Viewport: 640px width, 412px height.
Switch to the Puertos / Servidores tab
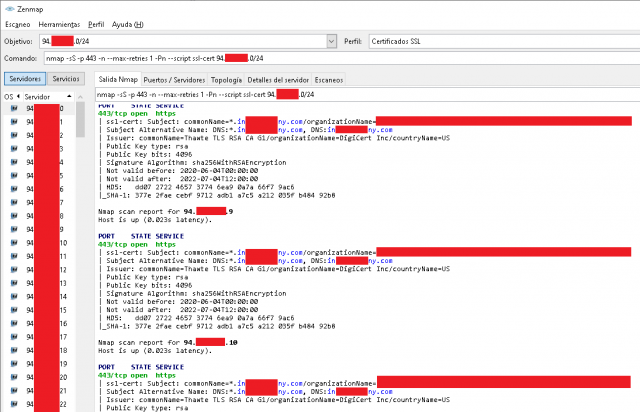(174, 80)
